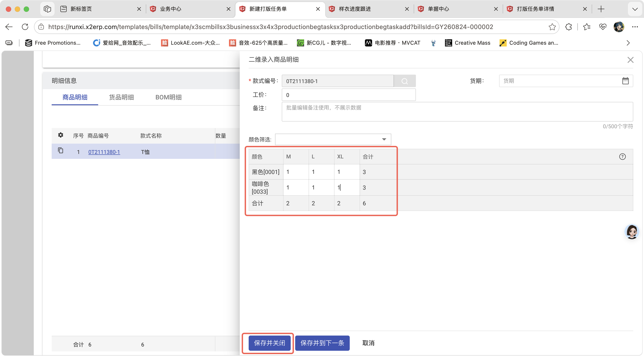Open the tab actions workspace icon
The width and height of the screenshot is (644, 357).
coord(47,9)
